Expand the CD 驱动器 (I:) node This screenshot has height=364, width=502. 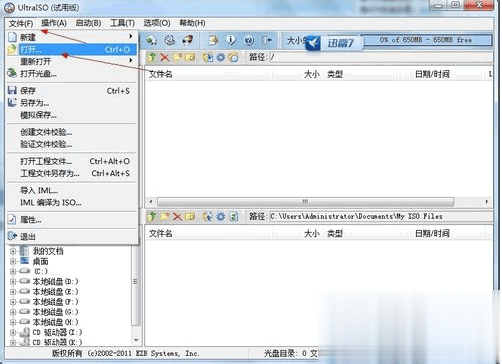(x=13, y=332)
